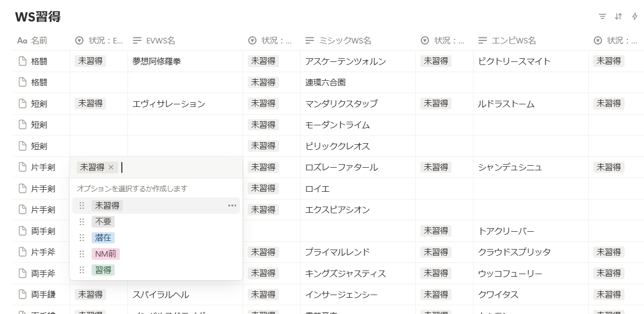Open the 未習得 status left of トアクリーバー
Screen dimensions: 644x314
(436, 231)
